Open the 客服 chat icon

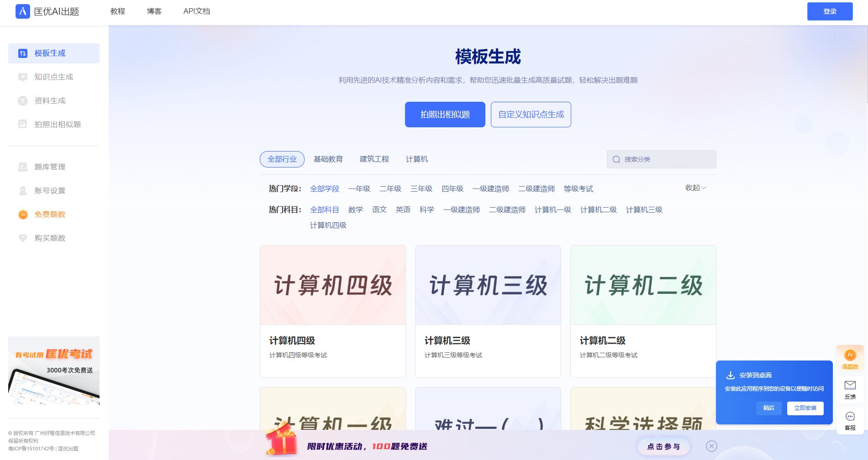pos(850,417)
